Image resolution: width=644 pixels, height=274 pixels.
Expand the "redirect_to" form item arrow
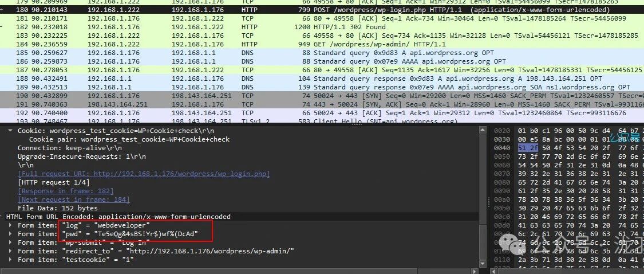(x=10, y=251)
